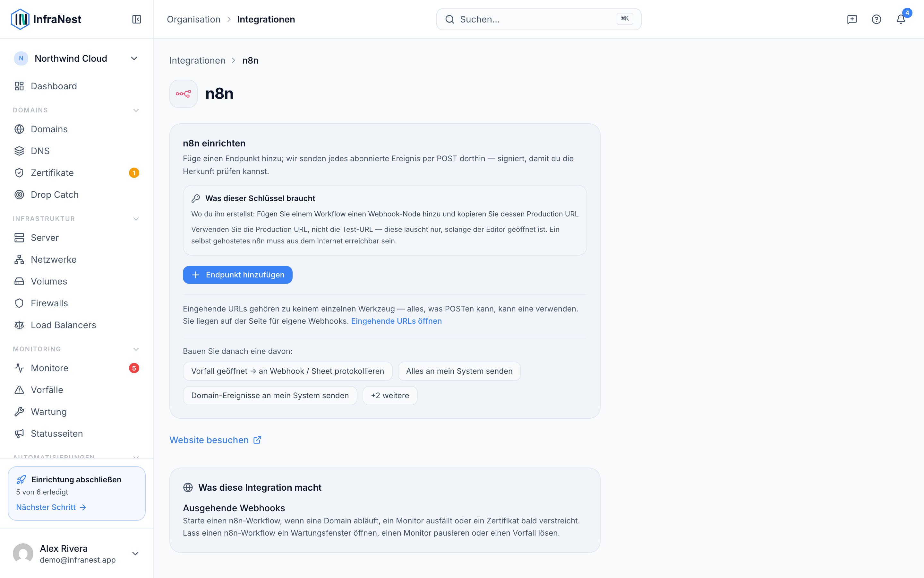Navigate to Statusseiten
The height and width of the screenshot is (578, 924).
pos(76,433)
